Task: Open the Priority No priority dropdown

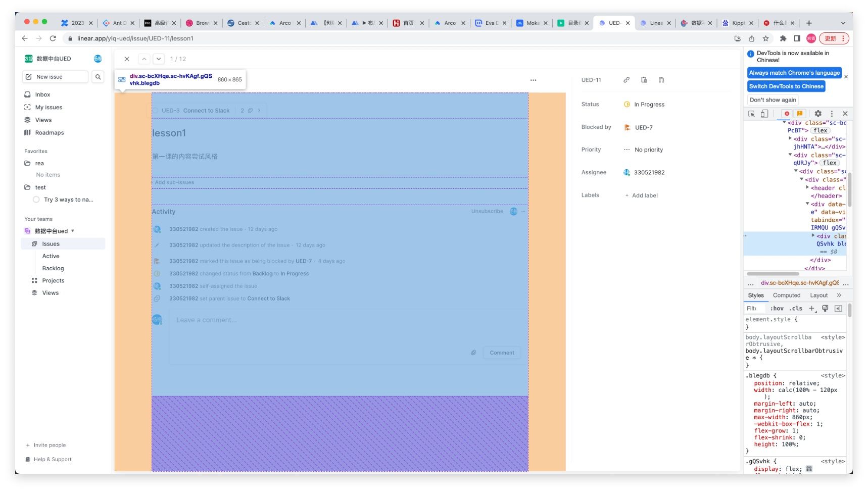Action: pos(644,150)
